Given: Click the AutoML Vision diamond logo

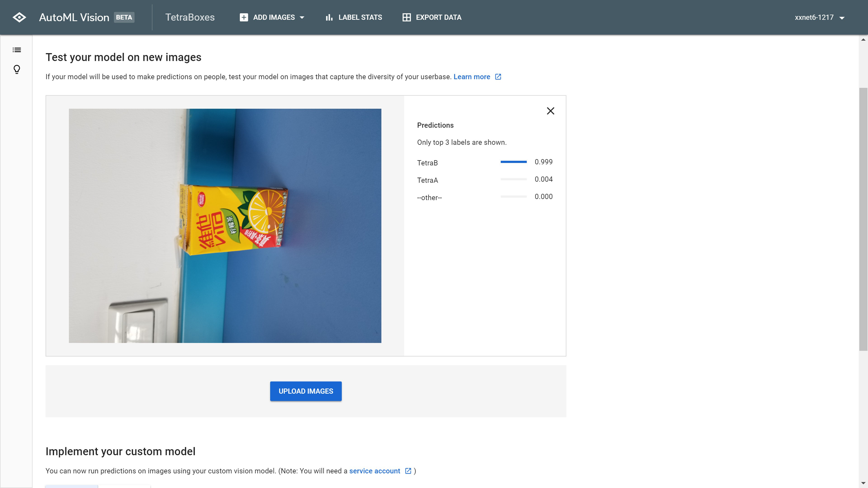Looking at the screenshot, I should pyautogui.click(x=19, y=17).
